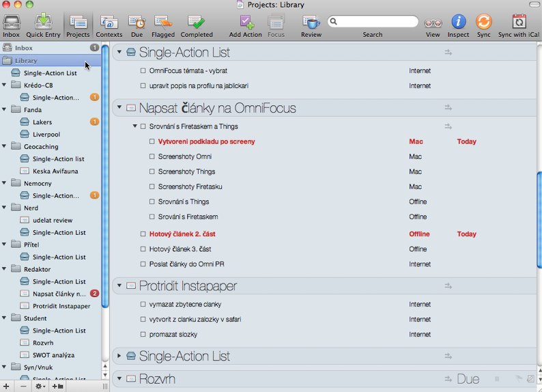The height and width of the screenshot is (392, 542).
Task: Show Flagged items via toolbar
Action: pyautogui.click(x=163, y=26)
